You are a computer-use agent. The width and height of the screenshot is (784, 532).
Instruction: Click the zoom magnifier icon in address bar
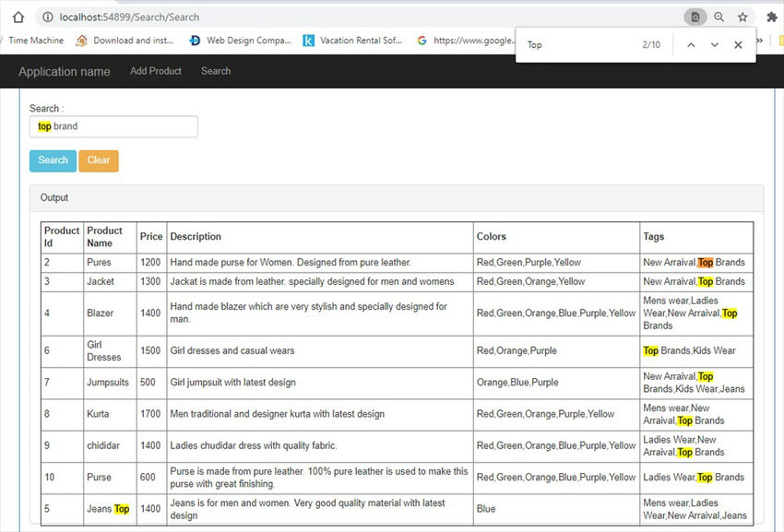[719, 17]
